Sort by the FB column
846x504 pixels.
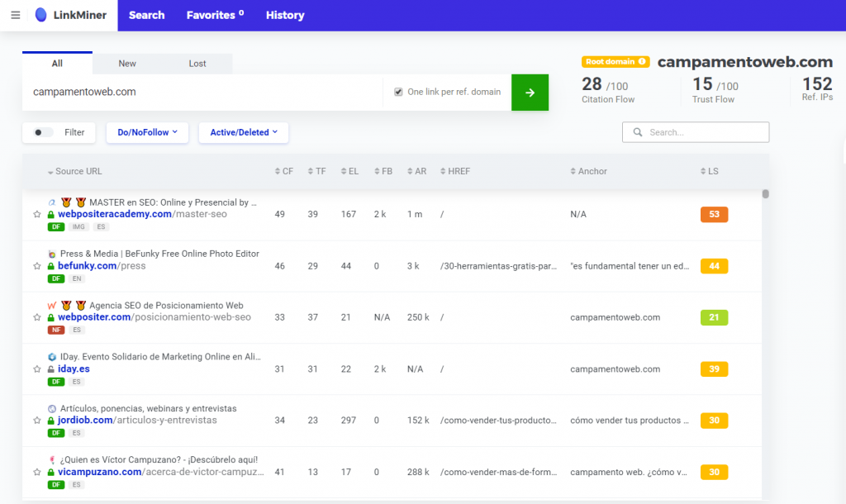(x=383, y=171)
